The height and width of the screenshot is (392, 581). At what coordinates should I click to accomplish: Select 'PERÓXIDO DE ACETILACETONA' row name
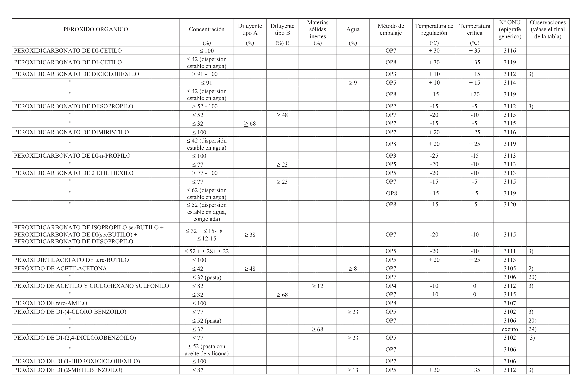pyautogui.click(x=60, y=269)
